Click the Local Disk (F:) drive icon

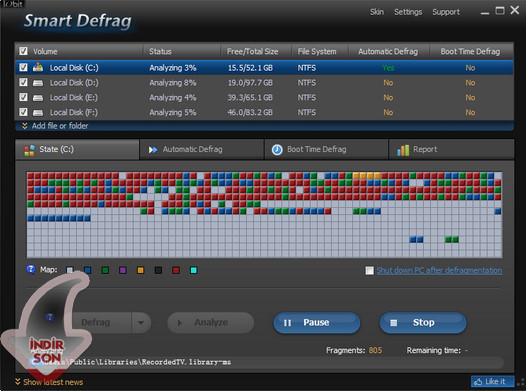tap(38, 112)
